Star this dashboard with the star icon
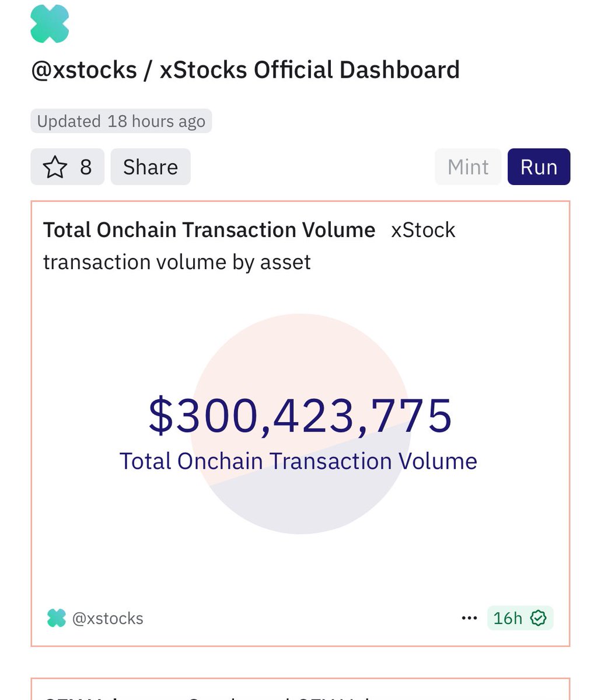Screen dimensions: 601x700 [55, 167]
